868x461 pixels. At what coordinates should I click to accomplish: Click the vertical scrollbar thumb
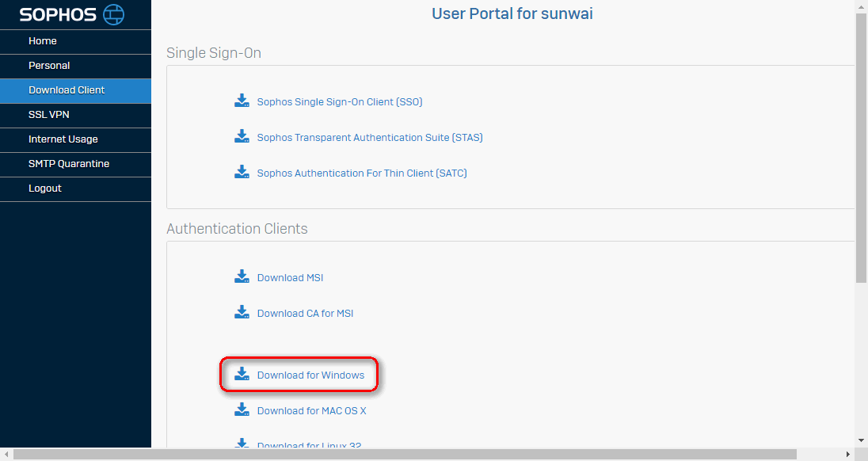click(861, 148)
